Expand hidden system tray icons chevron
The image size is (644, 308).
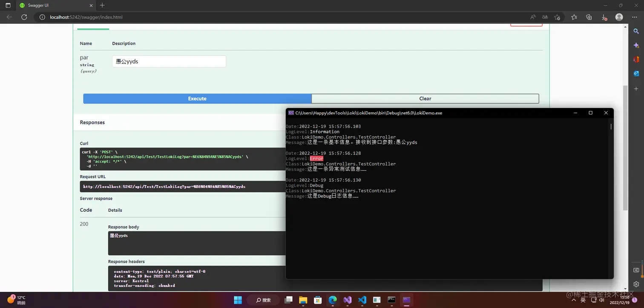click(574, 300)
